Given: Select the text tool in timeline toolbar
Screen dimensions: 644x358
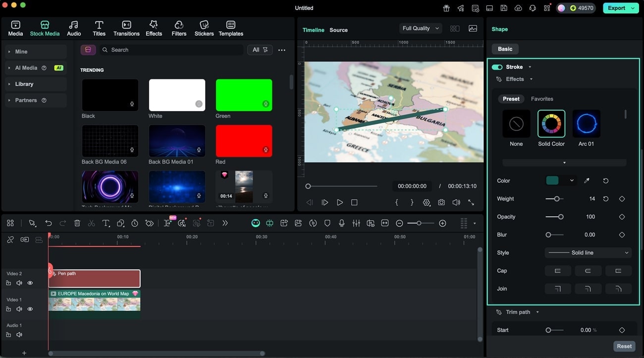Looking at the screenshot, I should click(106, 223).
